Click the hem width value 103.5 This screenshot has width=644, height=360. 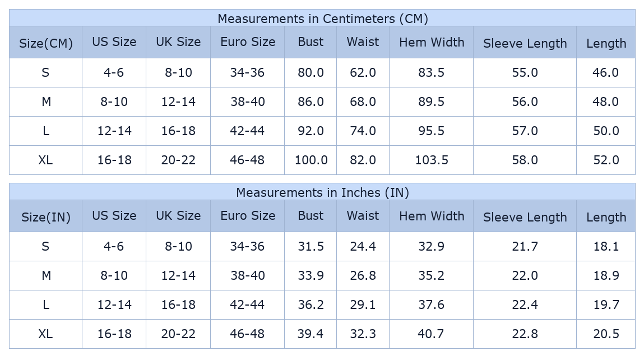[x=432, y=160]
